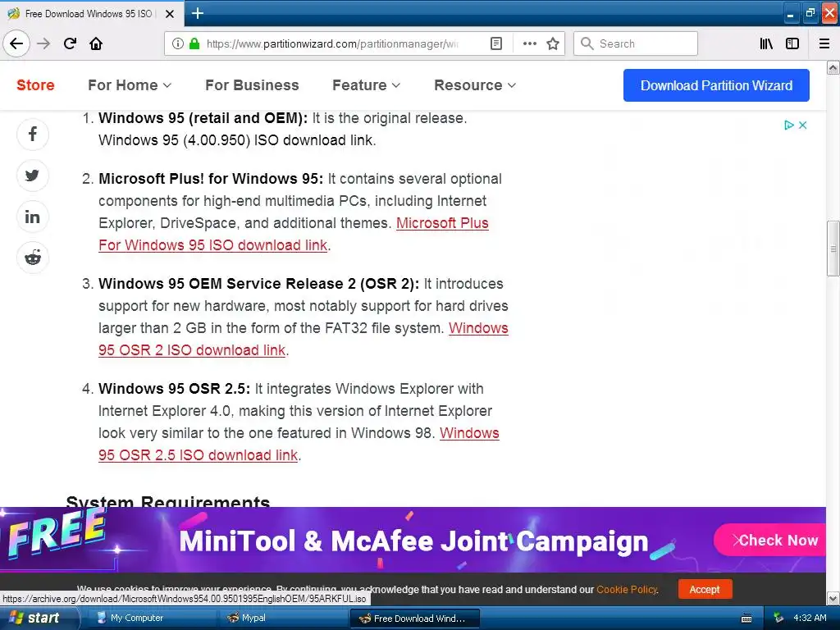The width and height of the screenshot is (840, 630).
Task: Select Free Download Wind... taskbar item
Action: [x=414, y=619]
